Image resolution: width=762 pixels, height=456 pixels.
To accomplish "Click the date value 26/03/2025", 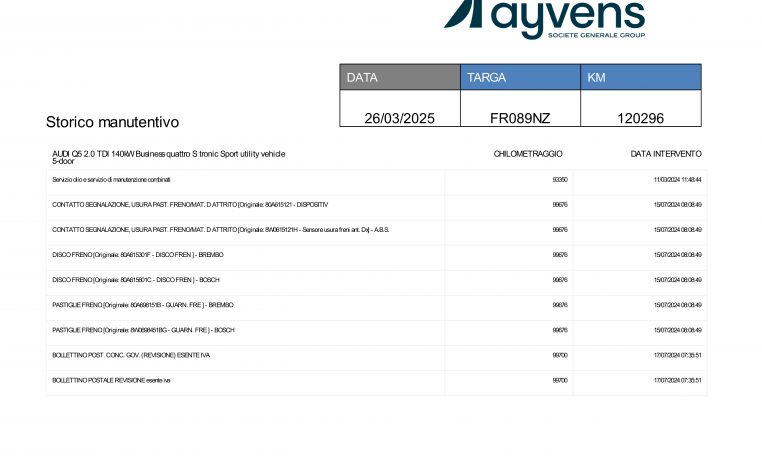I will pos(399,118).
